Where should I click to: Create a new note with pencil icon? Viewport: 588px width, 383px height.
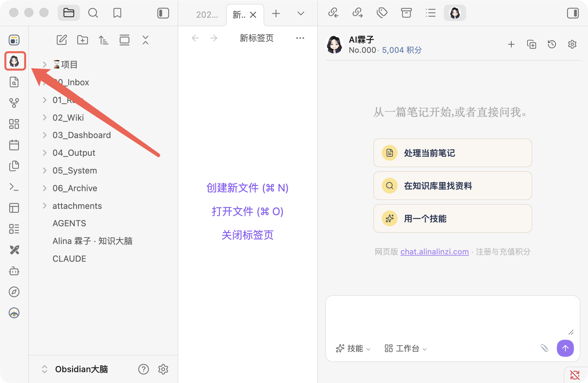(62, 40)
